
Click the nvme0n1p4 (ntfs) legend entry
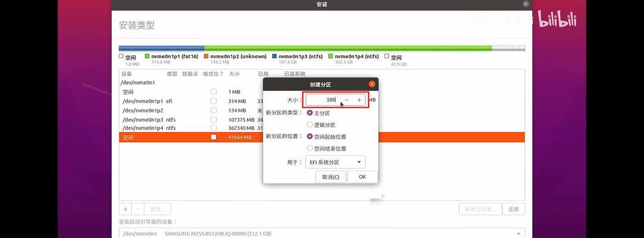click(x=353, y=59)
